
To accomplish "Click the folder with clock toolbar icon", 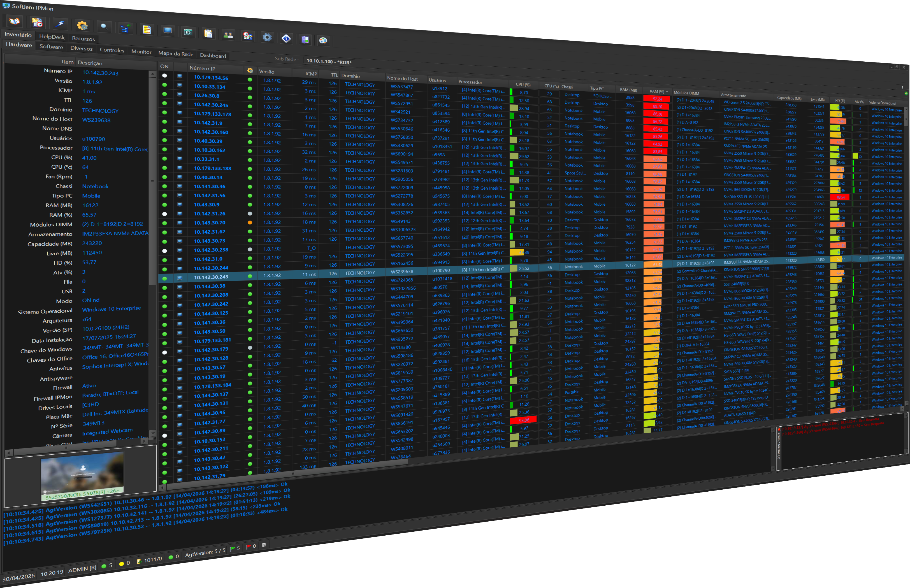I will (x=38, y=23).
